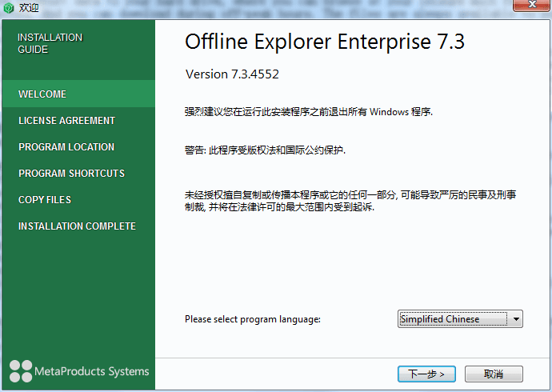Click the Offline Explorer Enterprise 7.3 heading
The width and height of the screenshot is (552, 392).
click(325, 42)
